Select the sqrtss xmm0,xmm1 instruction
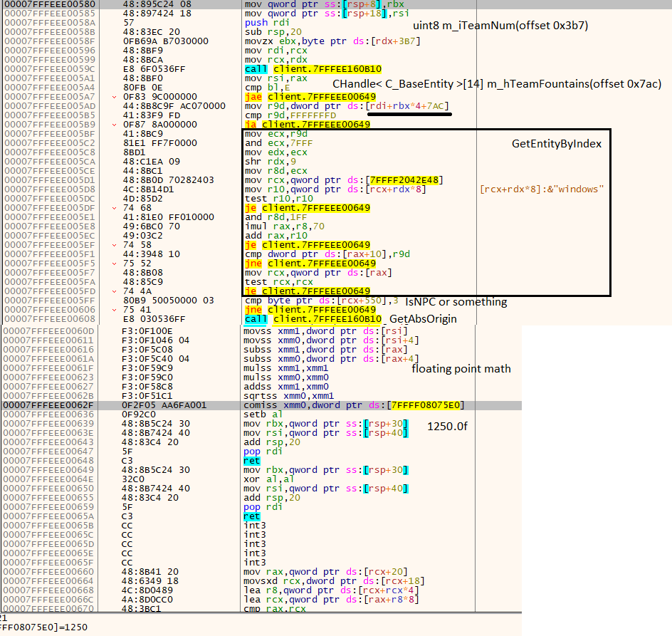672x636 pixels. [285, 395]
